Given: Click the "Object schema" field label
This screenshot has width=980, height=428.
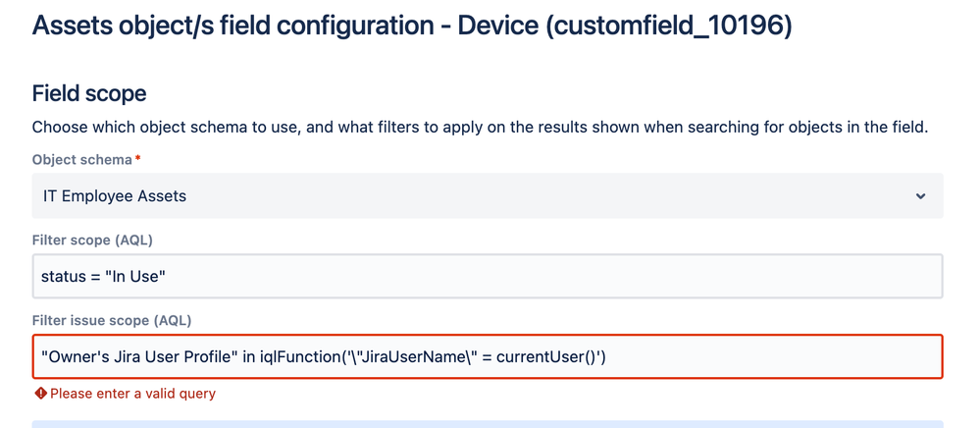Looking at the screenshot, I should pos(81,160).
